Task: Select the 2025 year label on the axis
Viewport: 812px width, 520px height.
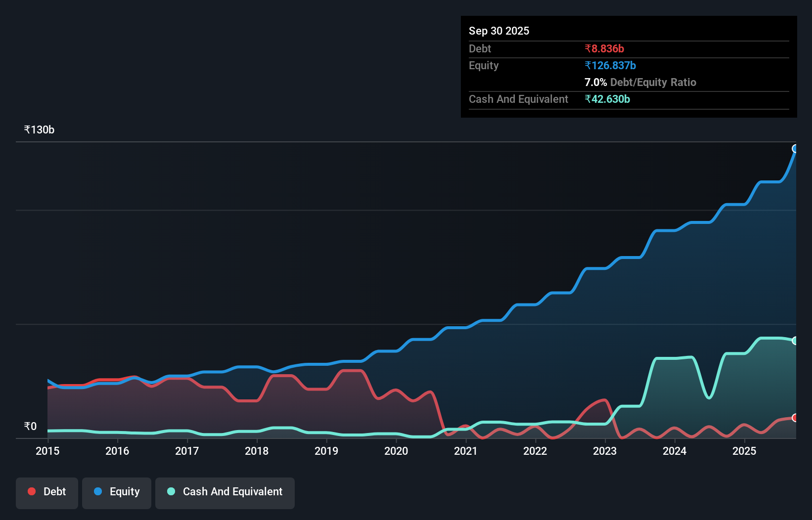Action: pyautogui.click(x=745, y=451)
